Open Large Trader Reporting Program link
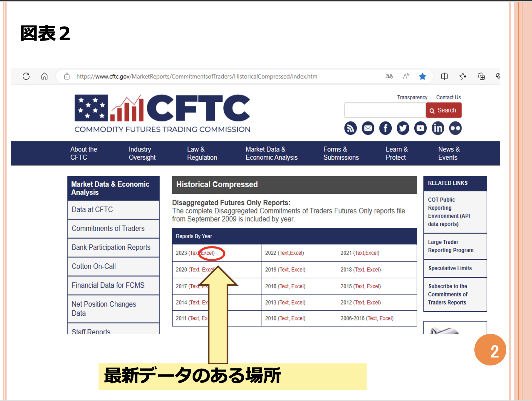 point(451,246)
